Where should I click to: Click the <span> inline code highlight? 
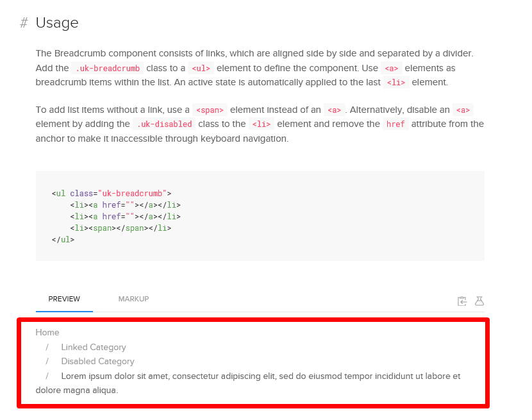click(x=210, y=110)
